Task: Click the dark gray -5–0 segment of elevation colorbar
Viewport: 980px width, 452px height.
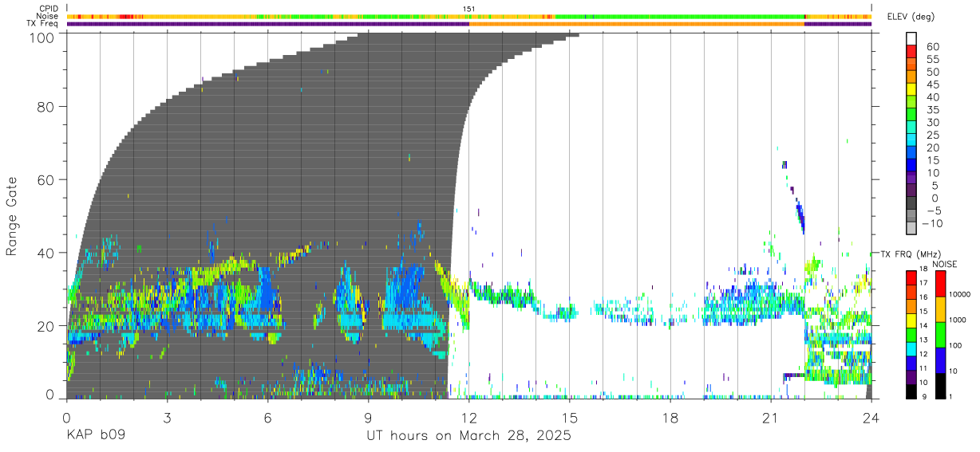Action: [x=911, y=204]
